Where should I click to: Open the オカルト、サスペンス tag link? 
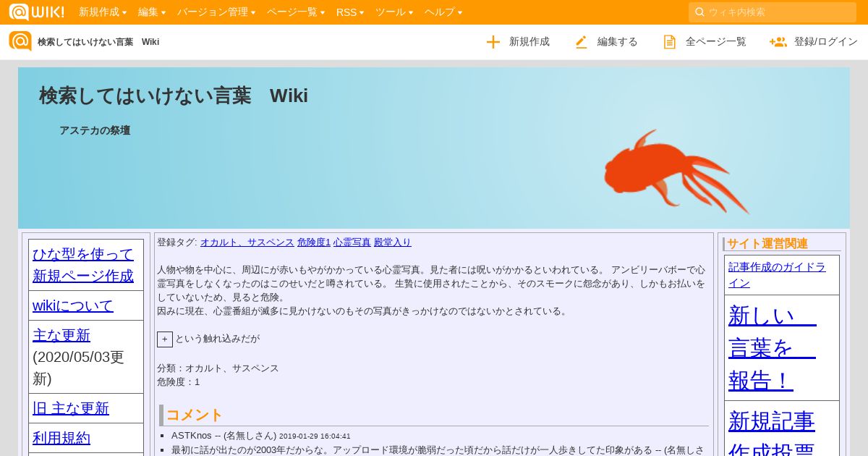tap(247, 242)
